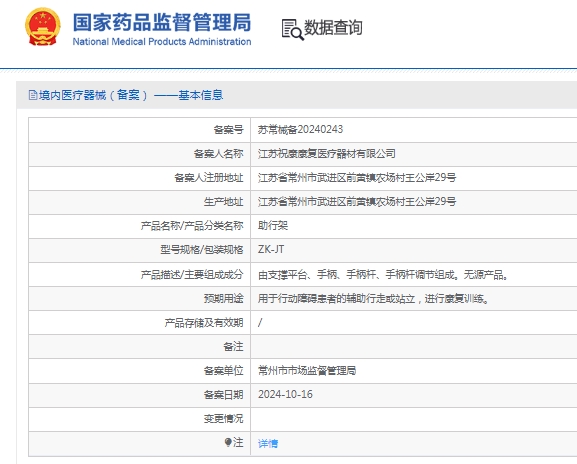
Task: Click the 型号规格/包装规格 label
Action: coord(202,249)
